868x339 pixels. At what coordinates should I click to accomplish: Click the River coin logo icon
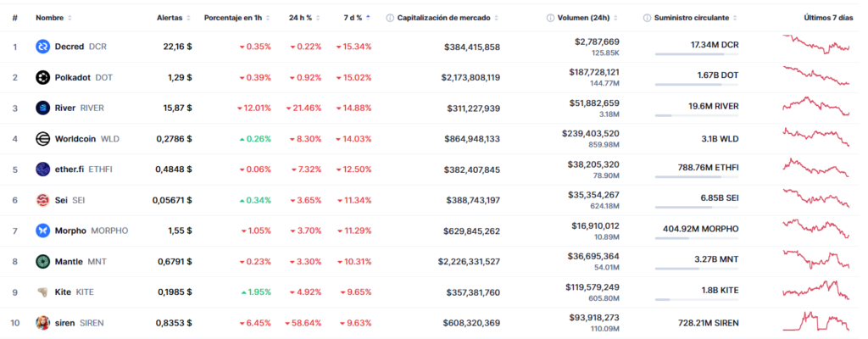coord(42,108)
